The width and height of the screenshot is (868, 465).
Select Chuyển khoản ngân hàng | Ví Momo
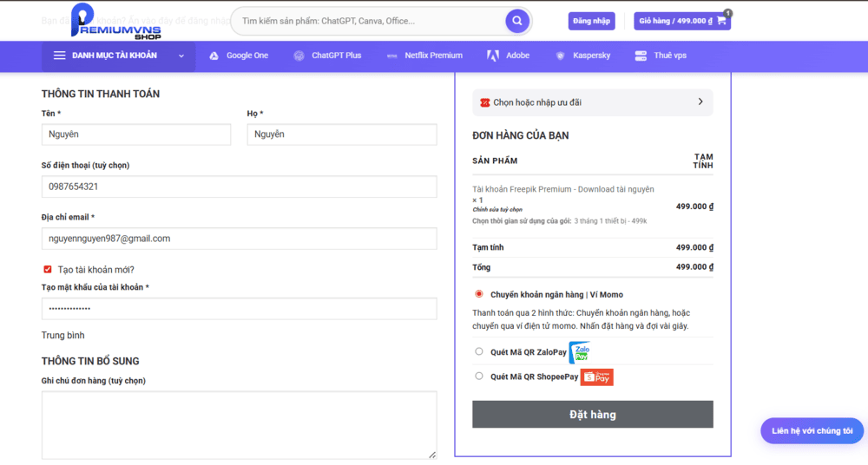click(x=479, y=294)
